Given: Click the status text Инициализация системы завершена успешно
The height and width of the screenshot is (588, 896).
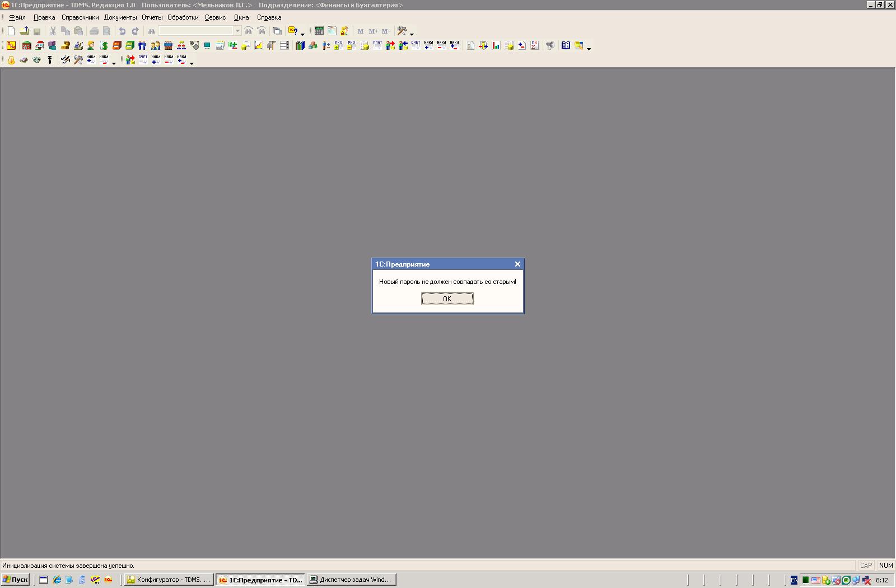Looking at the screenshot, I should coord(68,566).
